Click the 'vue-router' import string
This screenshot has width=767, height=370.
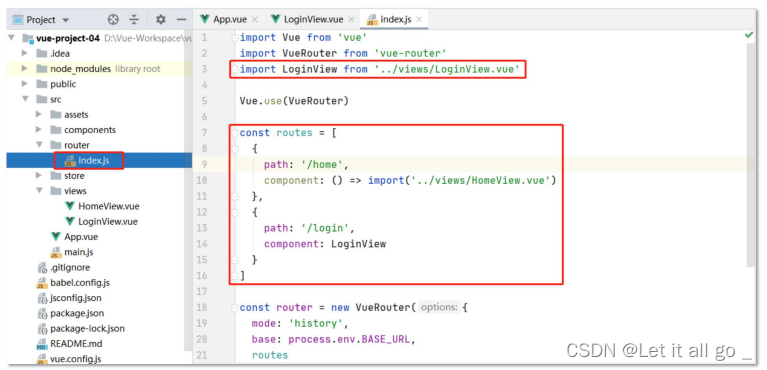pyautogui.click(x=411, y=53)
